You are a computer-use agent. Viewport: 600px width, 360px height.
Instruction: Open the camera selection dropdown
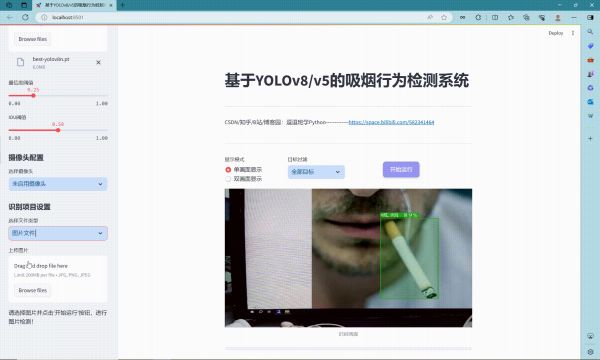(x=58, y=184)
